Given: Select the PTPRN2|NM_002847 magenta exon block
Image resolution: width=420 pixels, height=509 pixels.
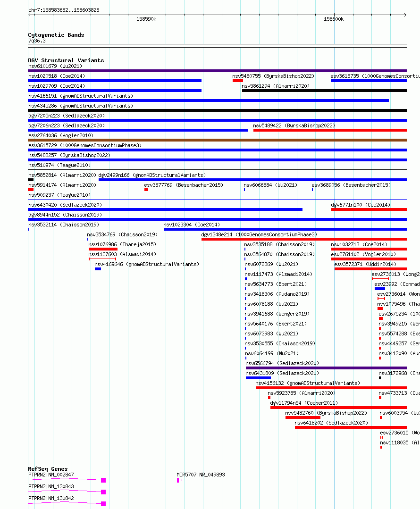Looking at the screenshot, I should (103, 480).
